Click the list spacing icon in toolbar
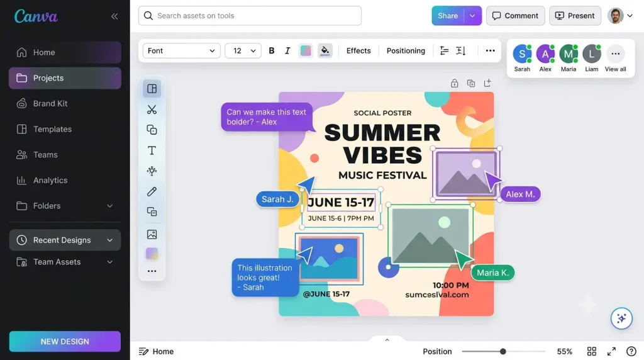This screenshot has height=360, width=644. pyautogui.click(x=444, y=50)
